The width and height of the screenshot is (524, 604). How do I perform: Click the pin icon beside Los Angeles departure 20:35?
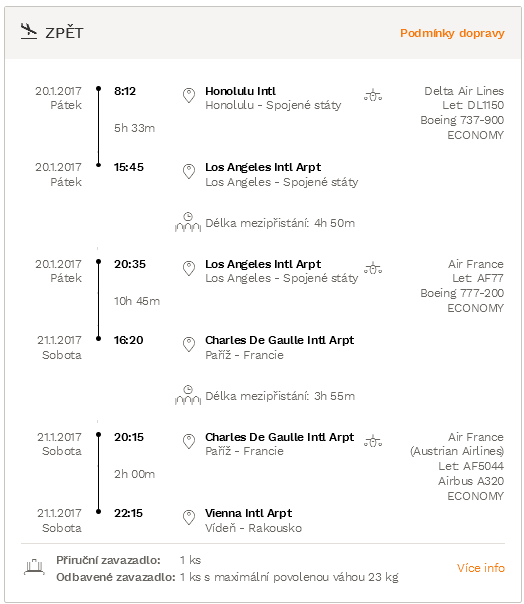click(189, 268)
